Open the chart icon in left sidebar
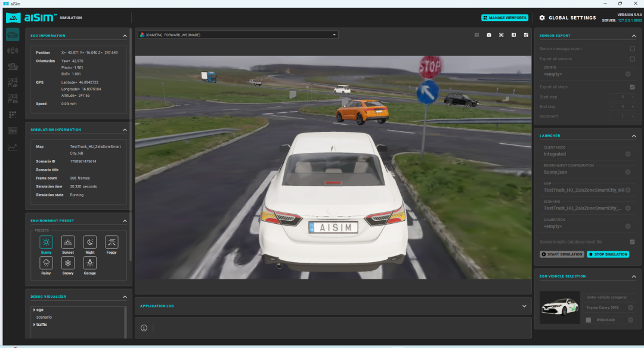Image resolution: width=644 pixels, height=348 pixels. tap(13, 147)
